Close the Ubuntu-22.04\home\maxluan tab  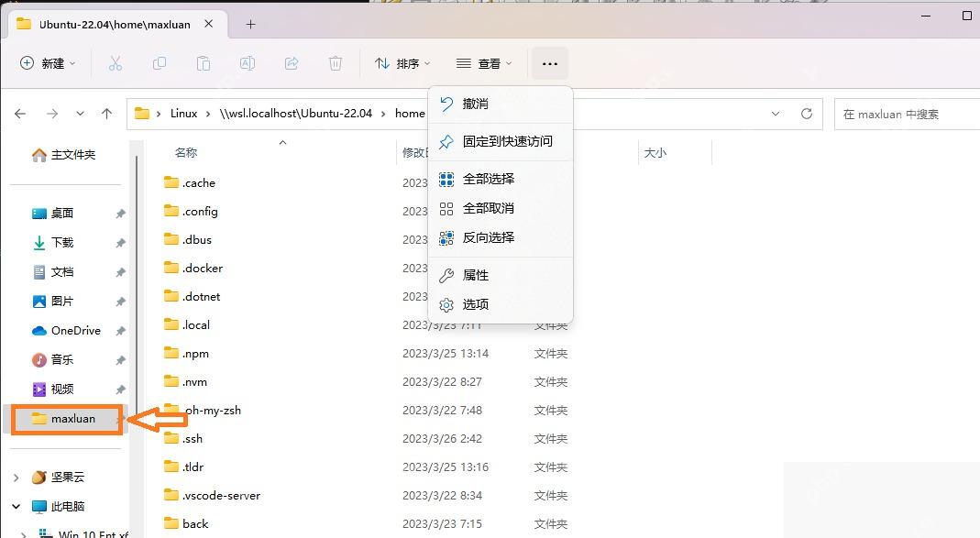[x=209, y=24]
